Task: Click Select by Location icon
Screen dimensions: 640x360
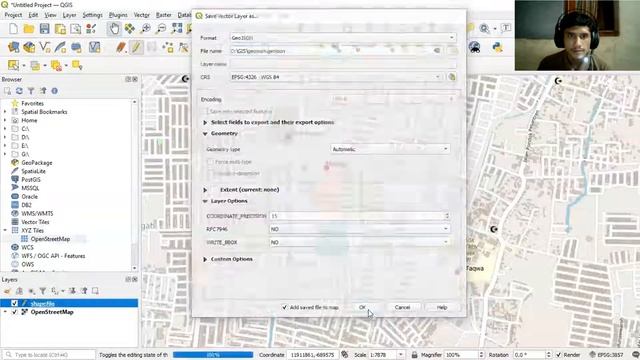Action: 77,65
